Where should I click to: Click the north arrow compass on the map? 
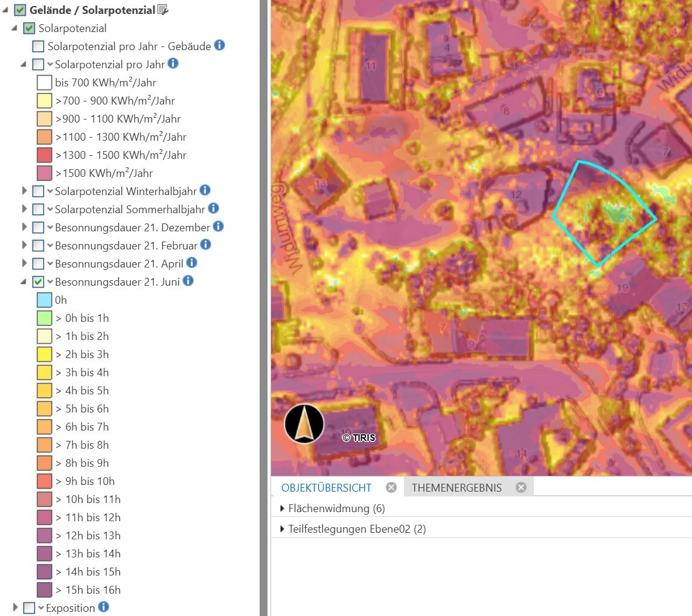(304, 423)
